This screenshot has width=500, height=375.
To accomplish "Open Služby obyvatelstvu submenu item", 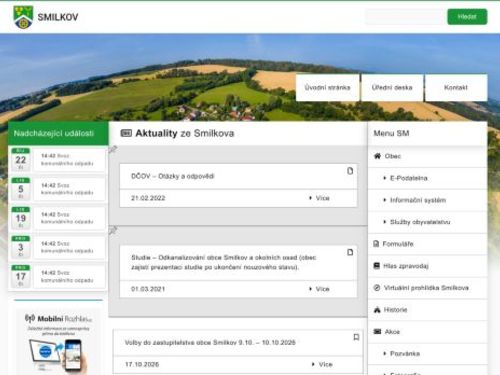I will point(420,222).
